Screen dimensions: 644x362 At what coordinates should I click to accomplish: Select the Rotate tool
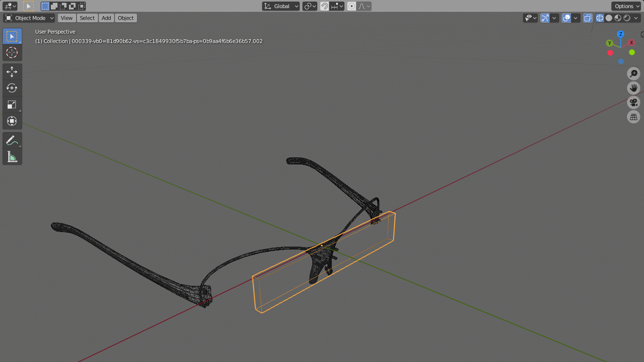coord(12,88)
